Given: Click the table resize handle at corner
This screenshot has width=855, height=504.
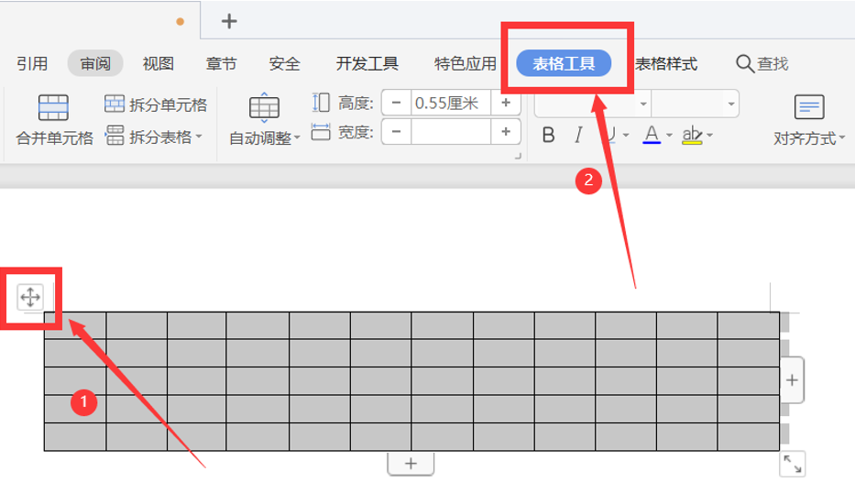Looking at the screenshot, I should [793, 465].
